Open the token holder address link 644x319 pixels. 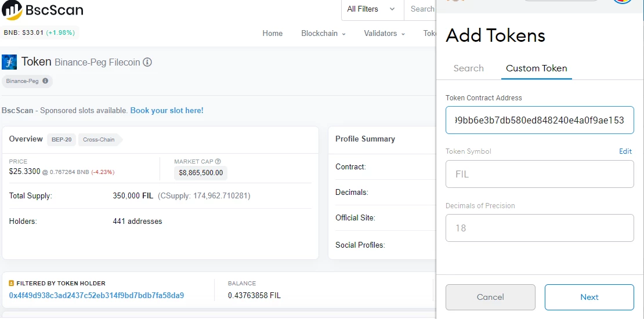coord(96,295)
